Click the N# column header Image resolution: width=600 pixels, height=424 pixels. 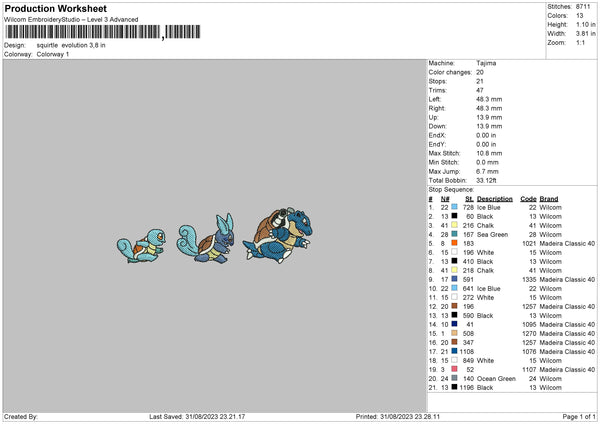445,199
